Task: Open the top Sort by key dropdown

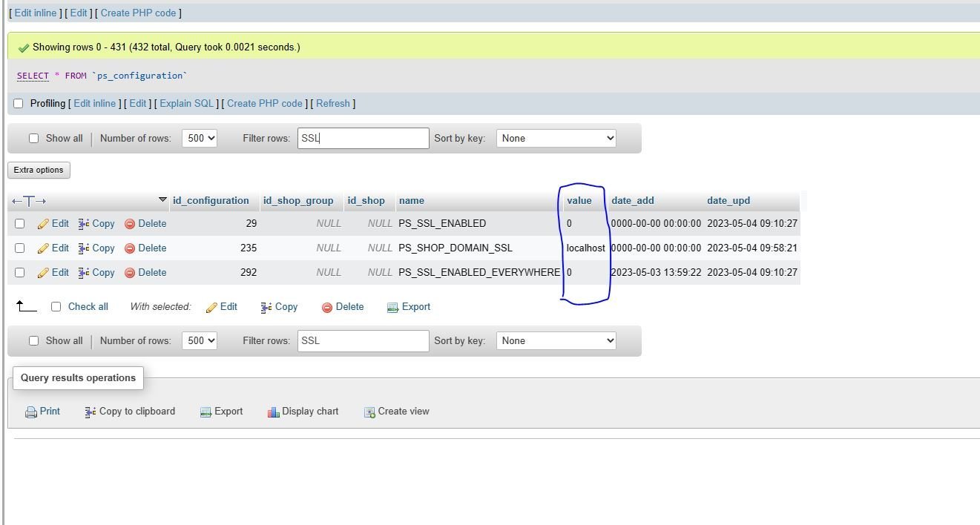Action: point(556,138)
